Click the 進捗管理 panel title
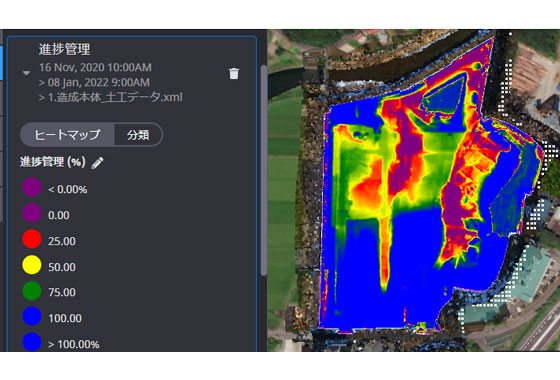Image resolution: width=560 pixels, height=380 pixels. (x=64, y=49)
